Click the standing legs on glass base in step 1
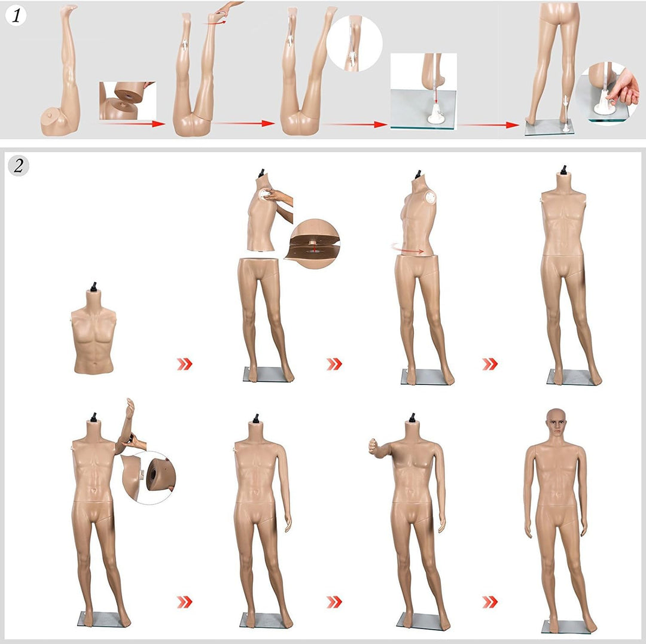Image resolution: width=646 pixels, height=644 pixels. point(549,69)
